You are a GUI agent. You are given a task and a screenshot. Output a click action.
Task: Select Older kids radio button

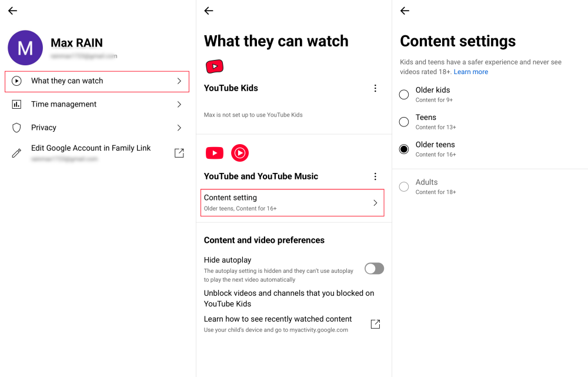(404, 95)
